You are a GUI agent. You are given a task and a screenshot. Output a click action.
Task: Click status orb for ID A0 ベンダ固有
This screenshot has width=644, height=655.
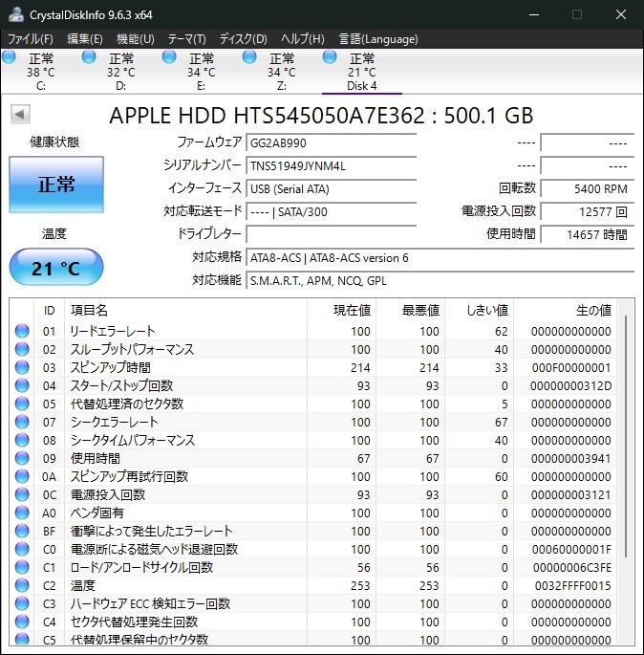[x=22, y=513]
